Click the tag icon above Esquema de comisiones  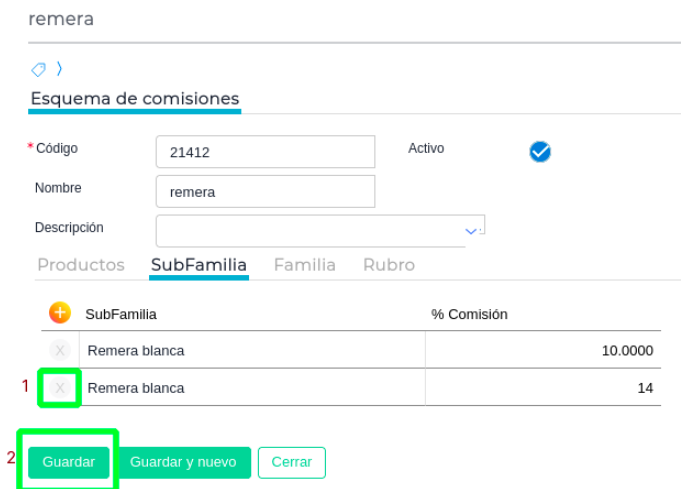[x=39, y=69]
